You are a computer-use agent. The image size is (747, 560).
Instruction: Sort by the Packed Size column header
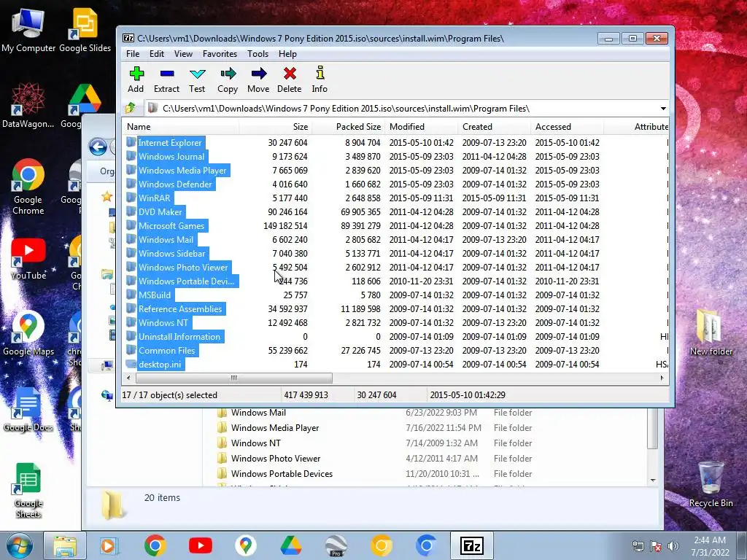(348, 127)
